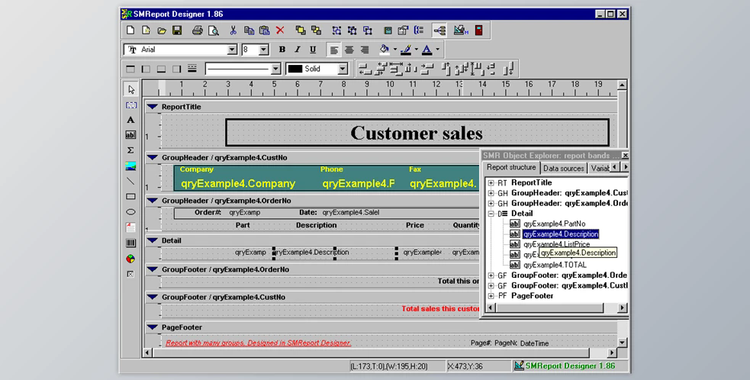Cut the selected object with the scissors
The height and width of the screenshot is (380, 750).
233,31
